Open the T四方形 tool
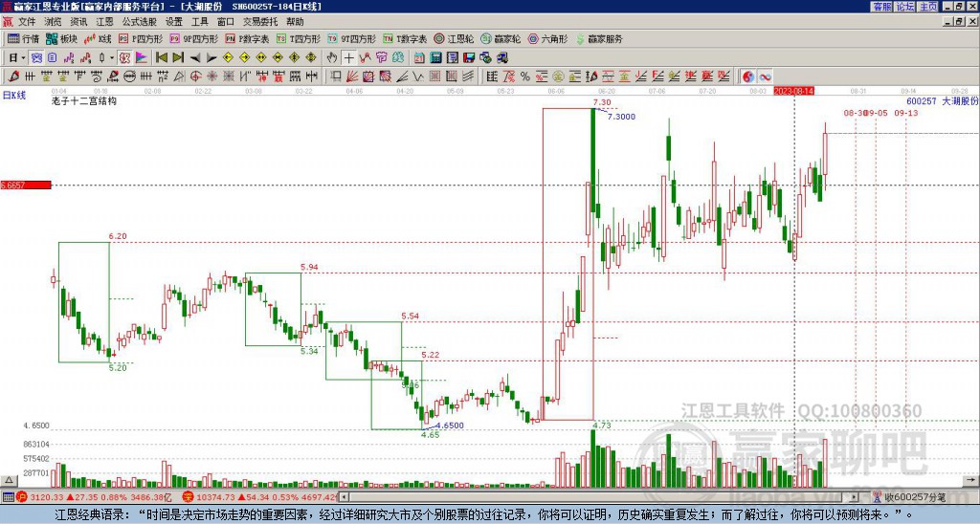The height and width of the screenshot is (524, 980). click(299, 38)
